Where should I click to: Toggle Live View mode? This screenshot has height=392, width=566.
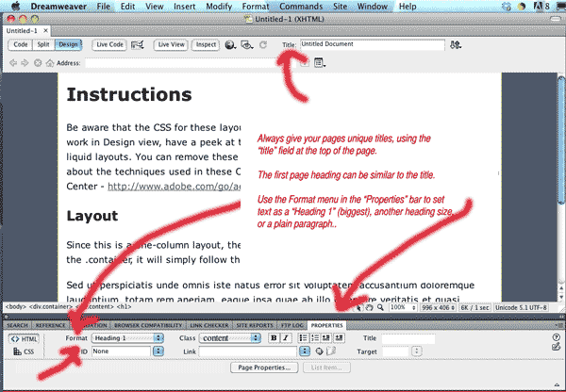click(171, 44)
